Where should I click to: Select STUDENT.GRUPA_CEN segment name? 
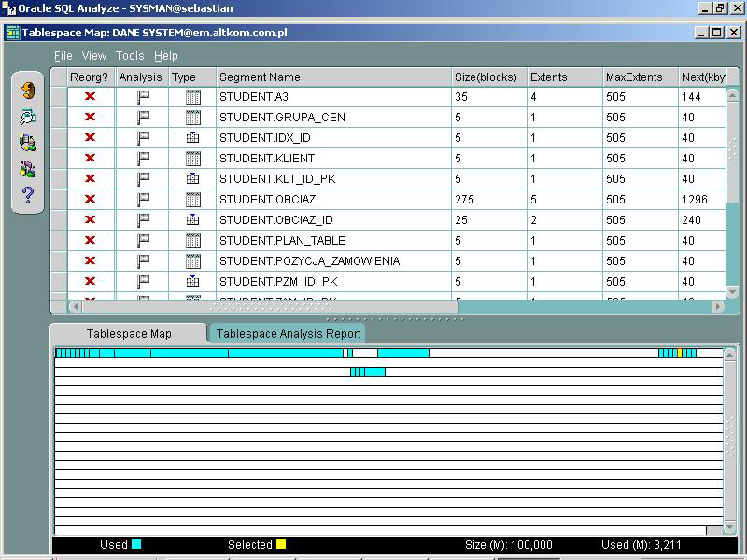[282, 118]
